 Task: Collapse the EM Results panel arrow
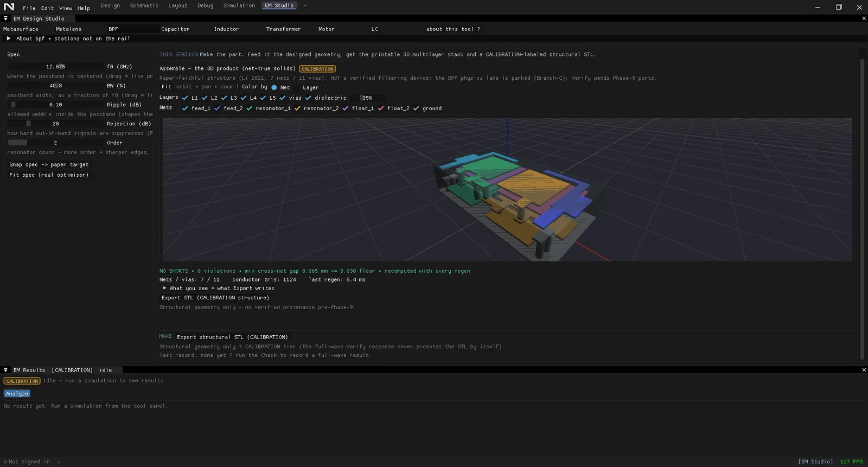point(5,370)
